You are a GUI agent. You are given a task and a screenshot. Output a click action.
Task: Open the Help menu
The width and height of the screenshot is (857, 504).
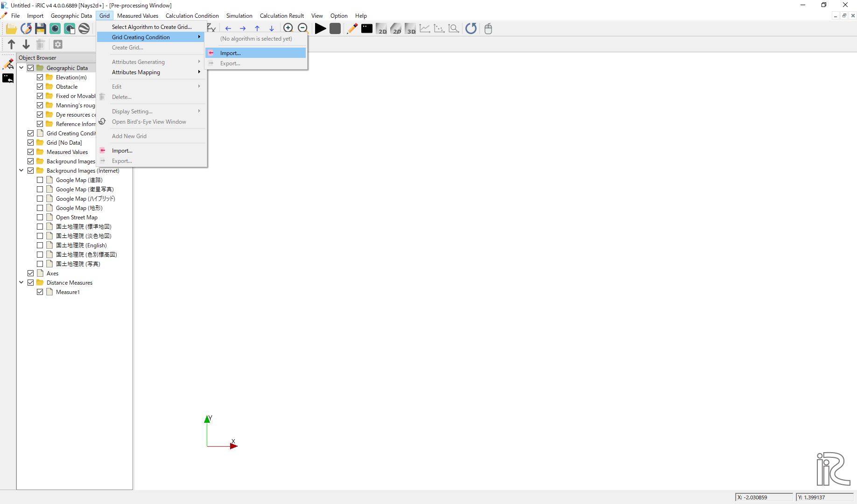(361, 16)
